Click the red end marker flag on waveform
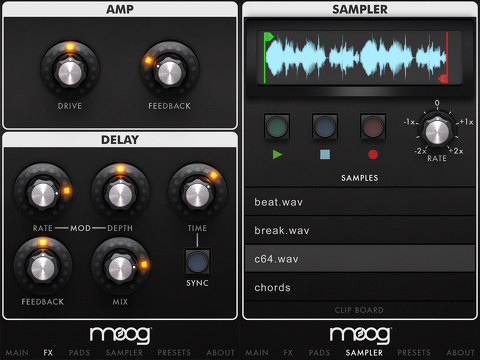The image size is (480, 360). coord(443,79)
